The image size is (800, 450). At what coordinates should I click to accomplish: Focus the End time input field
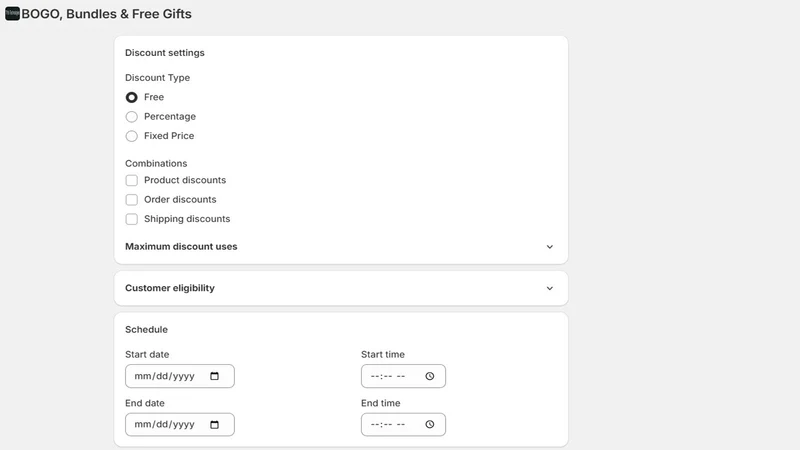pyautogui.click(x=403, y=424)
